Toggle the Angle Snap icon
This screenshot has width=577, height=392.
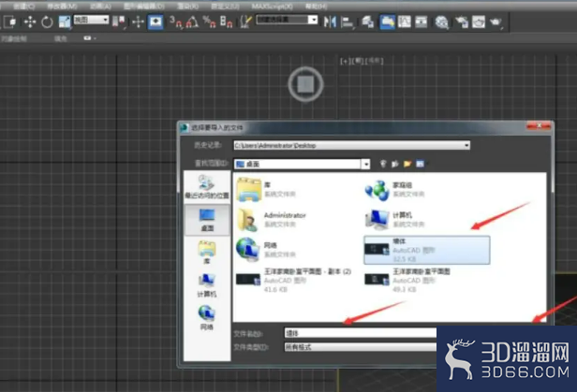(192, 22)
